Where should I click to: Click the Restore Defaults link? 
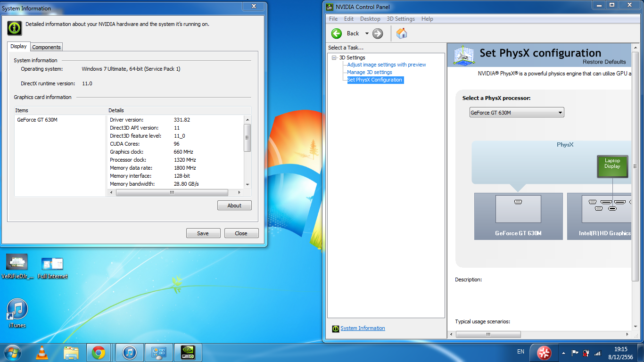coord(604,62)
